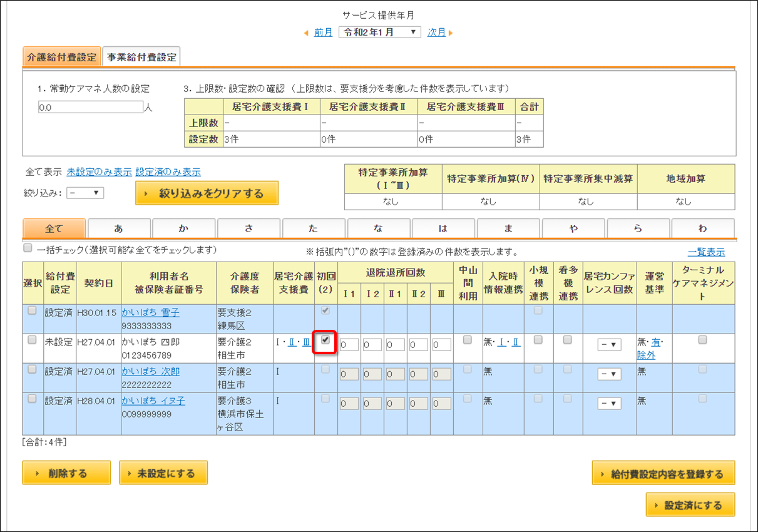Toggle 小規模連携 checkbox for かいぽち 四郎
Screen dimensions: 758x532
[538, 340]
